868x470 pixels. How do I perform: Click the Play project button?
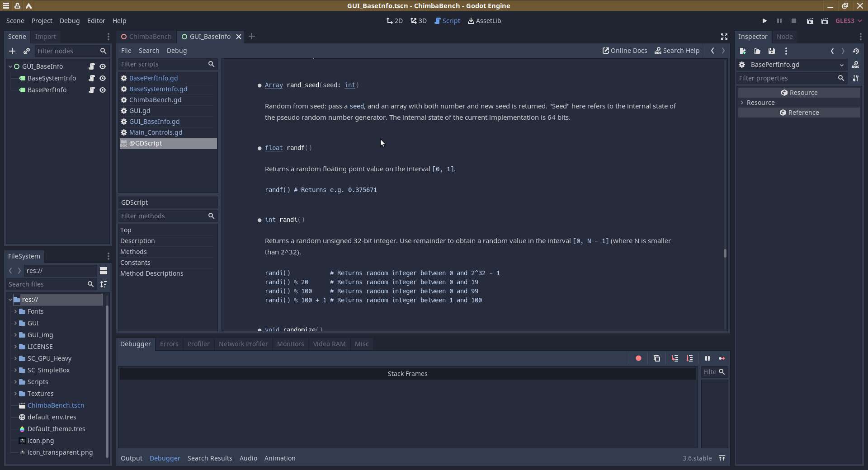pyautogui.click(x=764, y=21)
